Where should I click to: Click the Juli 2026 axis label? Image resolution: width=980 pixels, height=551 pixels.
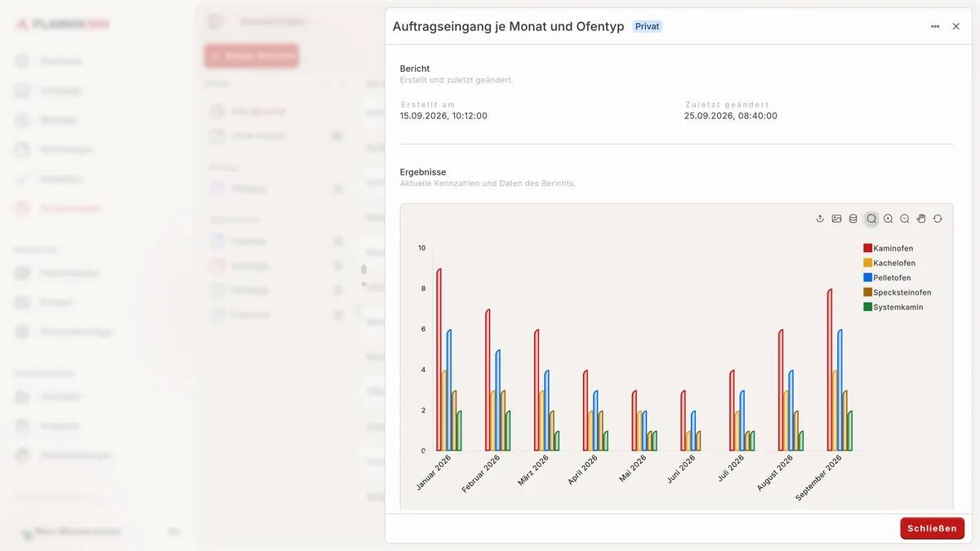(x=731, y=469)
